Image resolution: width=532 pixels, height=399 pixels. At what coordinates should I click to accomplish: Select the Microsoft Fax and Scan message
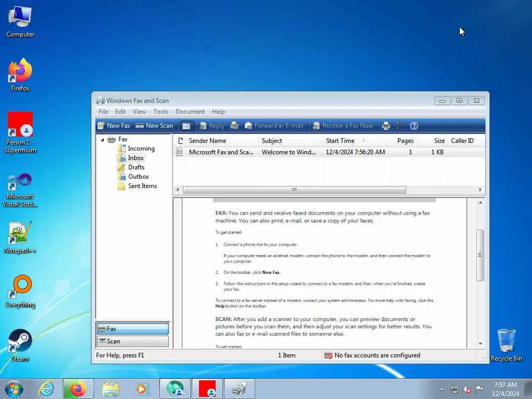coord(329,152)
